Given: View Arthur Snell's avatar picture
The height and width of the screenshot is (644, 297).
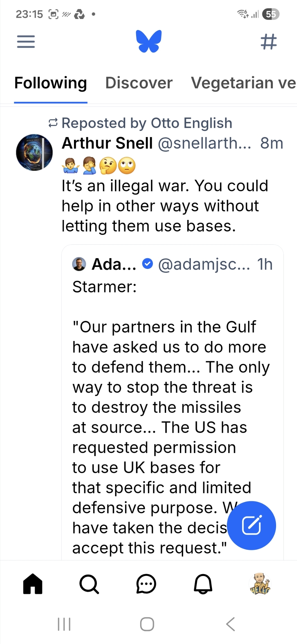Looking at the screenshot, I should click(x=34, y=152).
